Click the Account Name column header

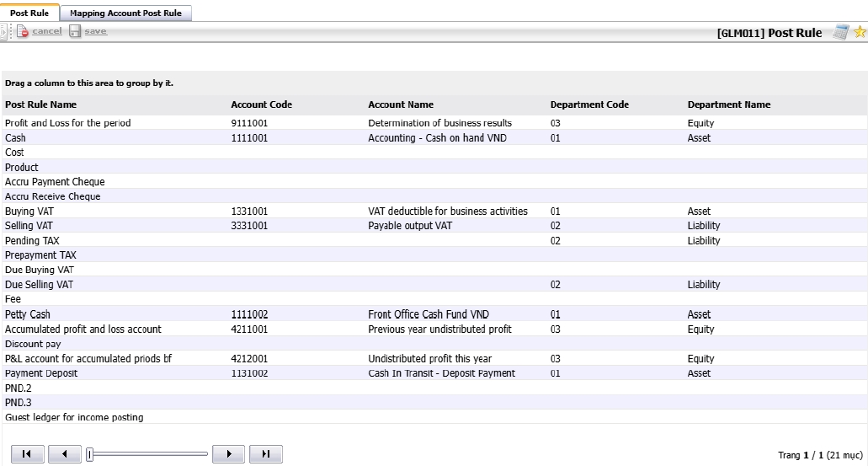click(401, 104)
